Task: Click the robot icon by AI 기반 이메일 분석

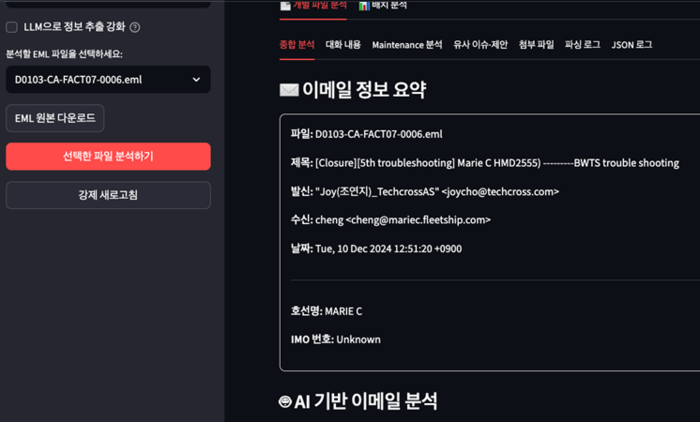Action: (x=285, y=402)
